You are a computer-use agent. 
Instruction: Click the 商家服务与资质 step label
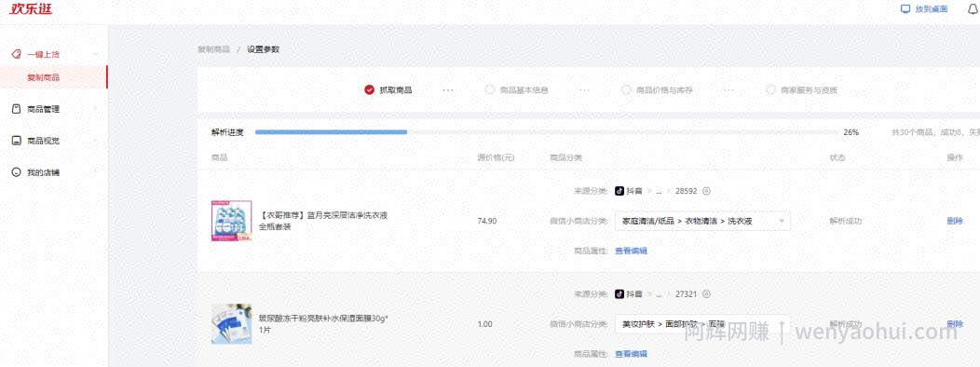[809, 90]
